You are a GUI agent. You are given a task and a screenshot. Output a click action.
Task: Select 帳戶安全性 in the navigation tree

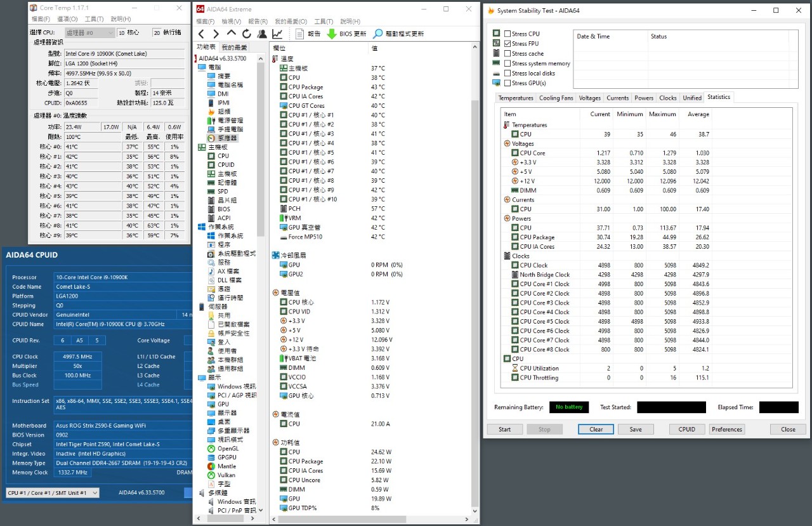click(x=233, y=332)
